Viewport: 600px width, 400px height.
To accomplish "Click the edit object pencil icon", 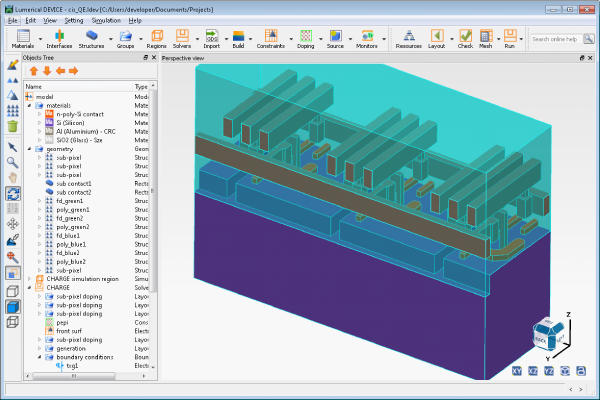I will [x=13, y=65].
